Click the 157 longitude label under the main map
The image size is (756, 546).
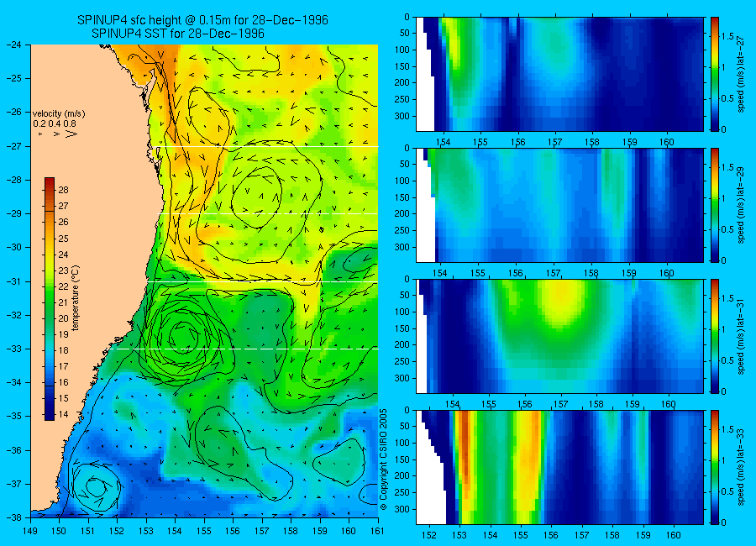coord(262,531)
